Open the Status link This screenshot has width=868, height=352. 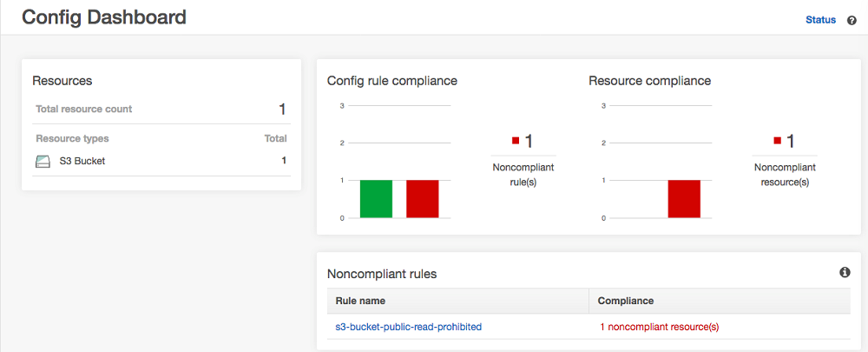coord(820,20)
